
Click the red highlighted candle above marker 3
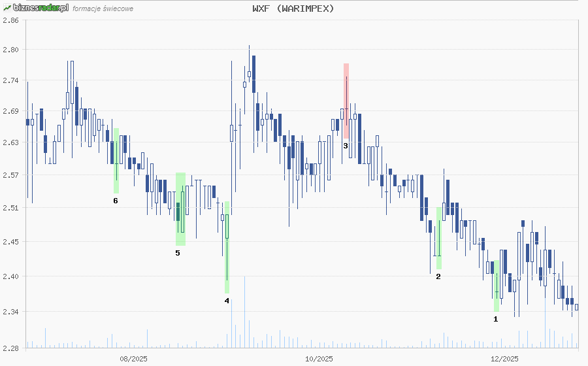point(346,101)
